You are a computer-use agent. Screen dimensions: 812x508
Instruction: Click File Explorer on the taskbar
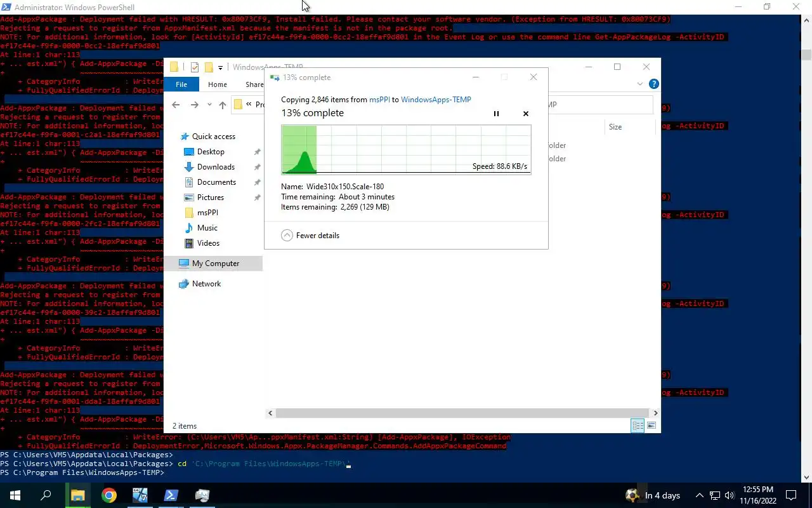(77, 495)
